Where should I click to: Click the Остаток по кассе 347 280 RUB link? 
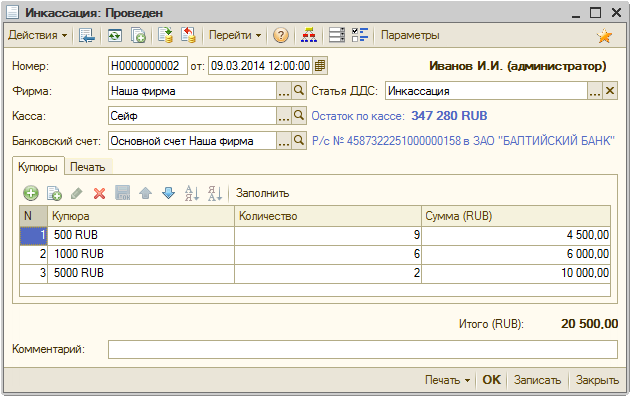pos(399,116)
